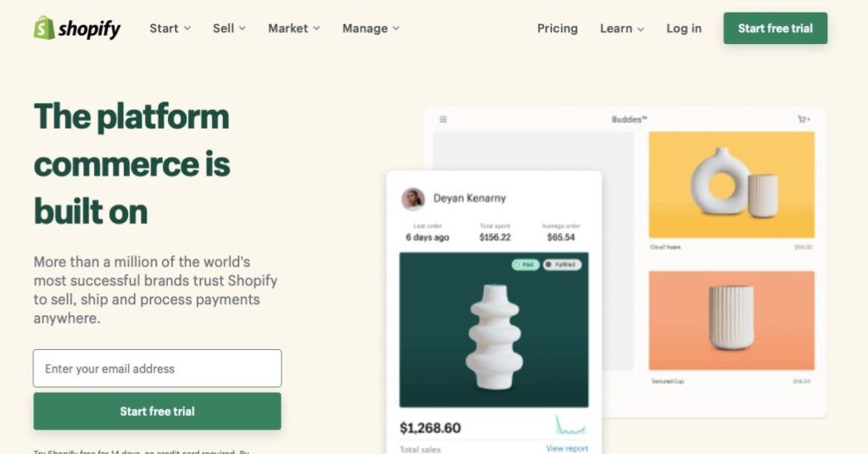This screenshot has height=454, width=868.
Task: Click the Paid status badge
Action: coord(525,264)
